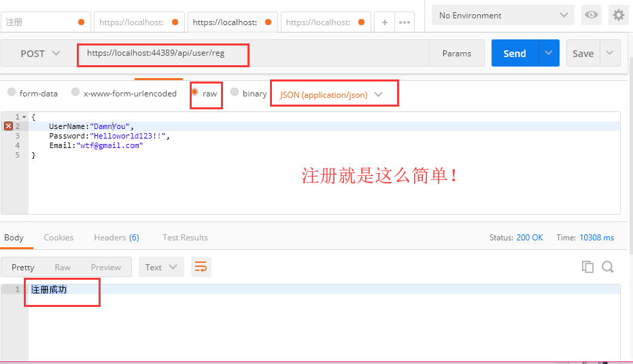This screenshot has height=364, width=633.
Task: Switch to the second https://localhost request tab
Action: [x=233, y=22]
